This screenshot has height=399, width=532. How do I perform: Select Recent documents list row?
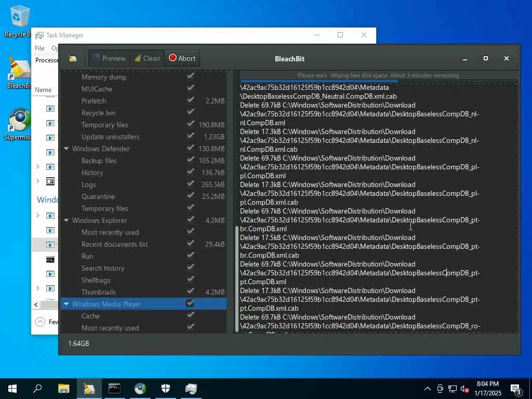tap(143, 244)
